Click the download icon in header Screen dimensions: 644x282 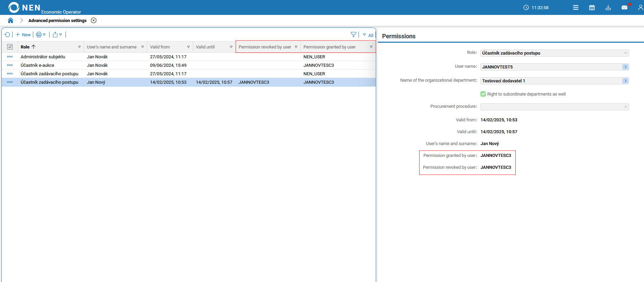pos(608,7)
